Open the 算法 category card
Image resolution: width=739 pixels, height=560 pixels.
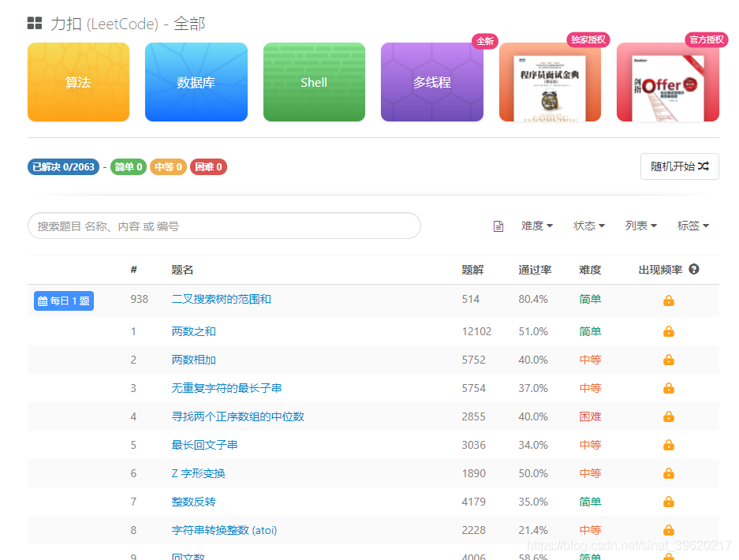click(x=78, y=82)
